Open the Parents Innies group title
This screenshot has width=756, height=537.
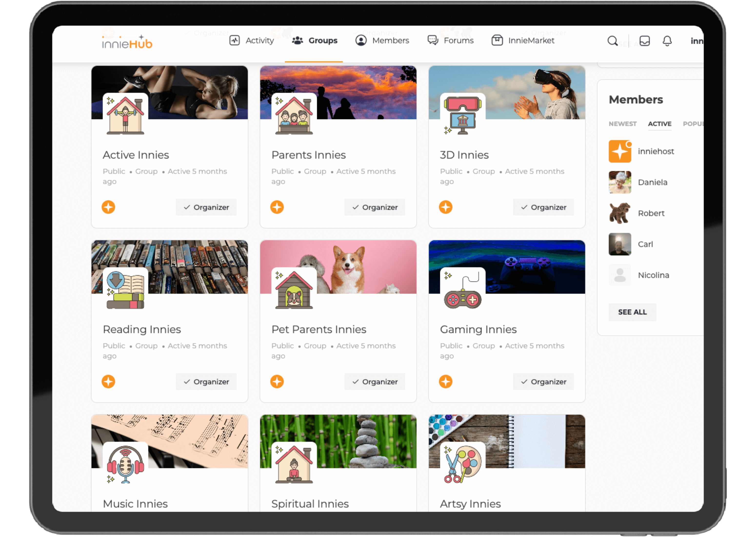pos(308,155)
